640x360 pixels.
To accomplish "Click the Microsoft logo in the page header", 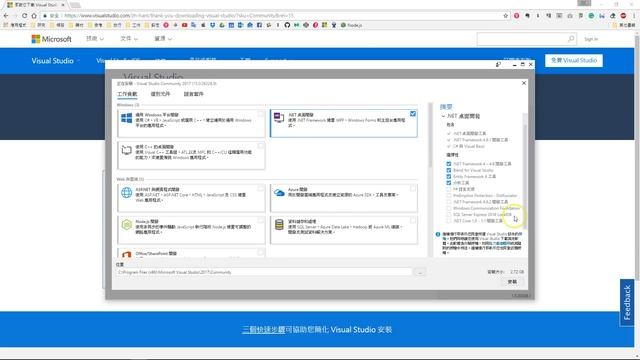I will click(x=51, y=39).
